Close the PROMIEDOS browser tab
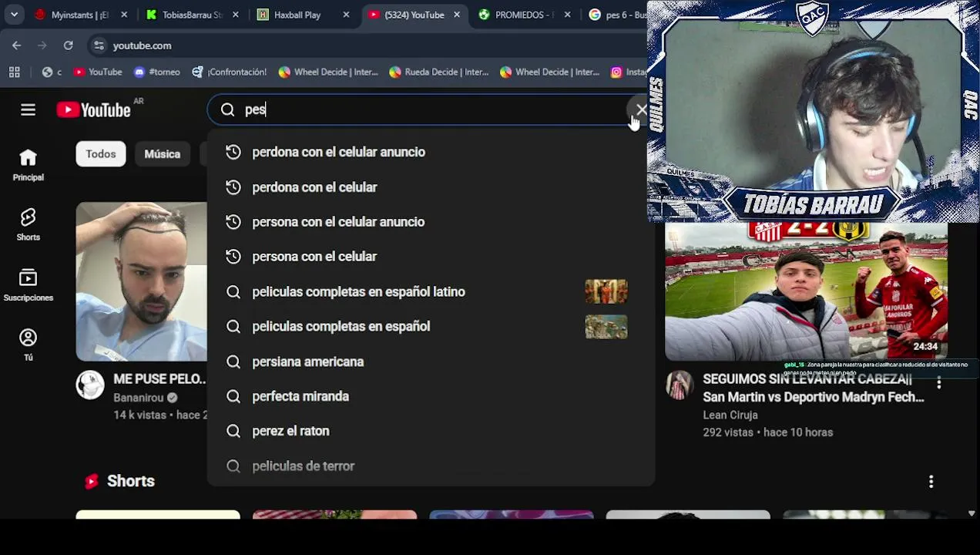The image size is (980, 555). click(x=568, y=15)
